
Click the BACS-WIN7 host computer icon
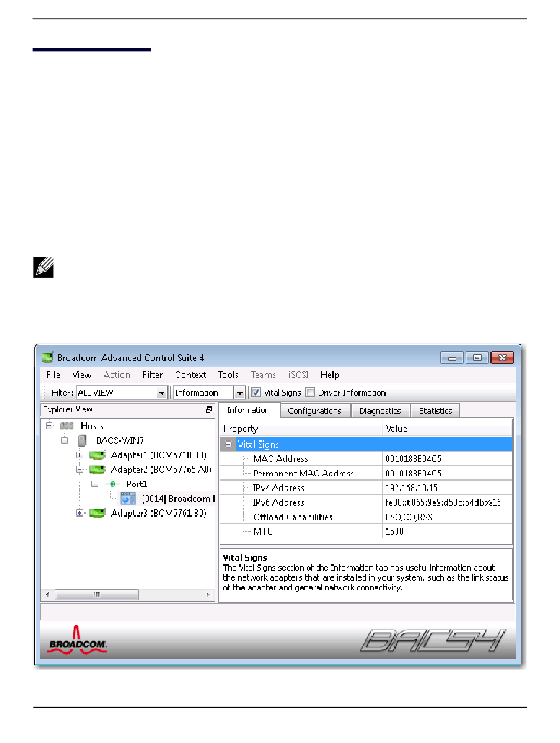(83, 440)
